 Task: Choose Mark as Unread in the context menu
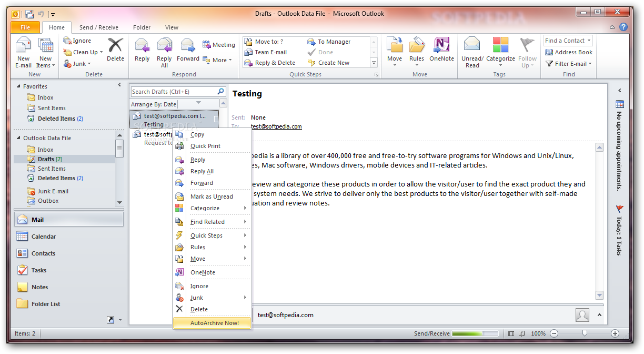[212, 196]
